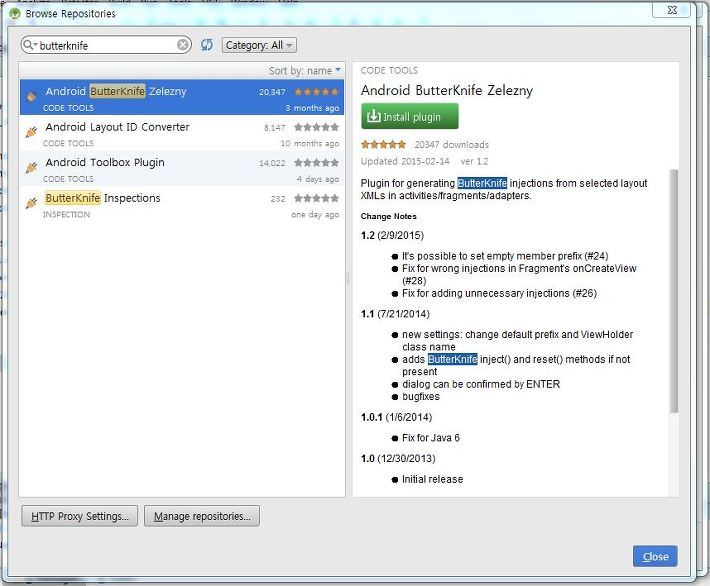This screenshot has width=710, height=586.
Task: Click the description panel vertical scrollbar
Action: [674, 290]
